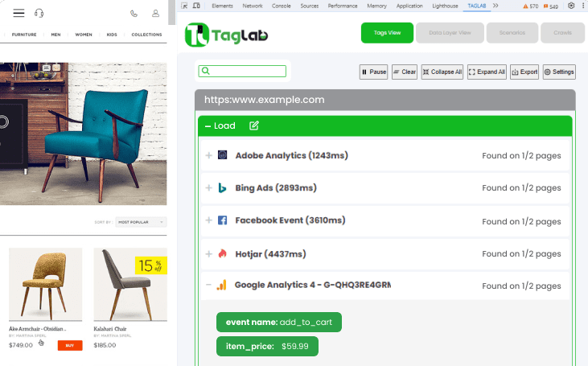
Task: Click Collapse All button
Action: point(442,72)
